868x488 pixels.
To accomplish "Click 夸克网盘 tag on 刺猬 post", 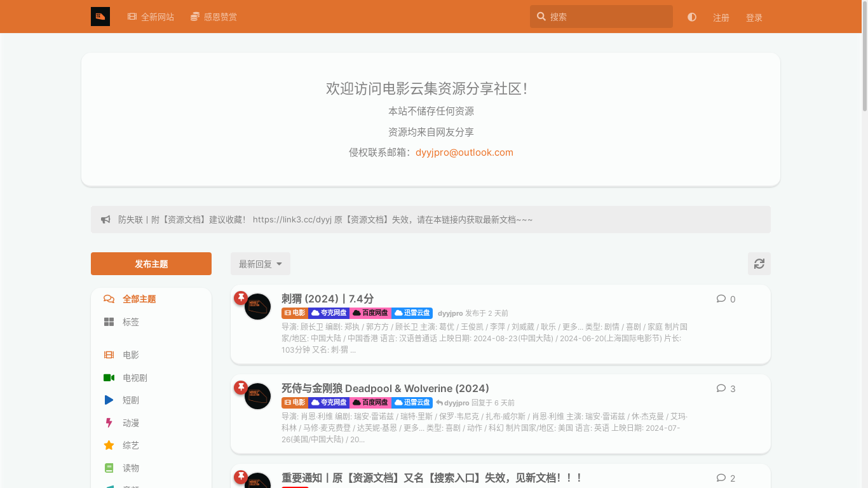I will click(x=329, y=313).
